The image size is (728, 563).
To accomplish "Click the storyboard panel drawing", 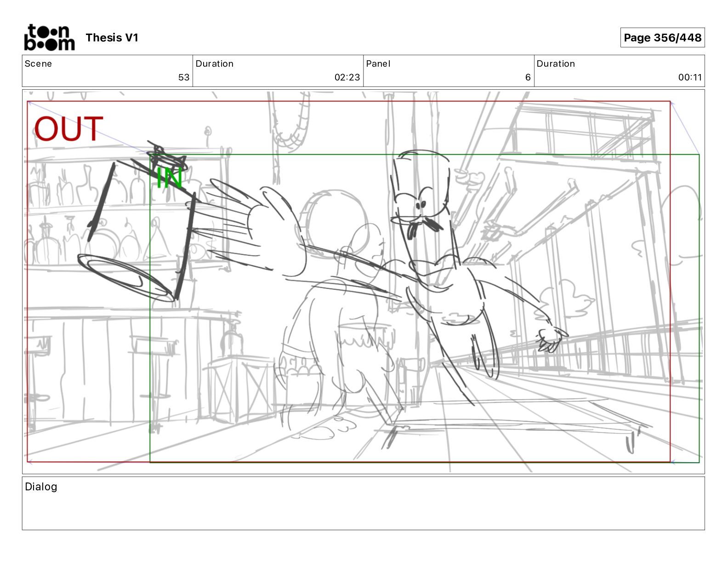I will 364,281.
